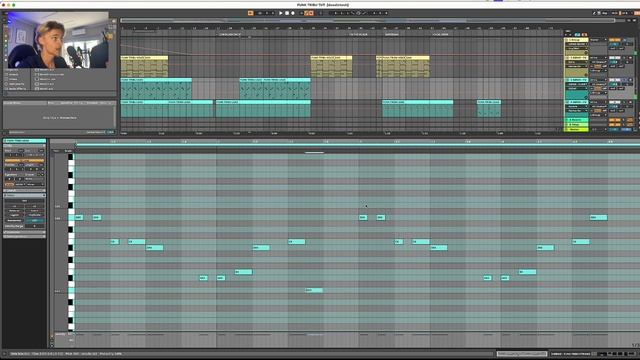Select the clip name title bar in clip view
Viewport: 640px width, 360px height.
[x=24, y=141]
